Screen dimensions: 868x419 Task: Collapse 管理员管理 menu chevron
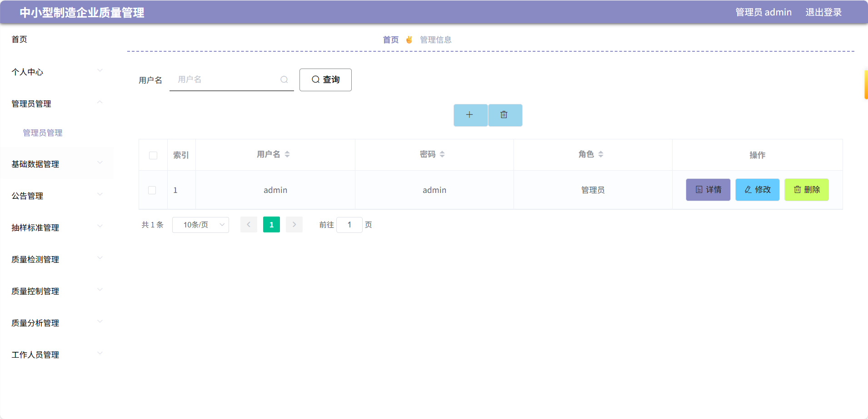100,102
